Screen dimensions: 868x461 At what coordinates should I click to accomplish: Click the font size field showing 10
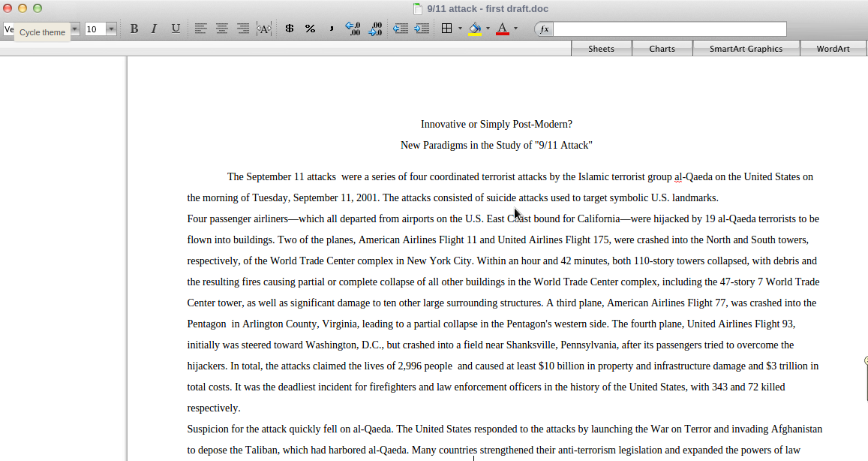pyautogui.click(x=96, y=29)
